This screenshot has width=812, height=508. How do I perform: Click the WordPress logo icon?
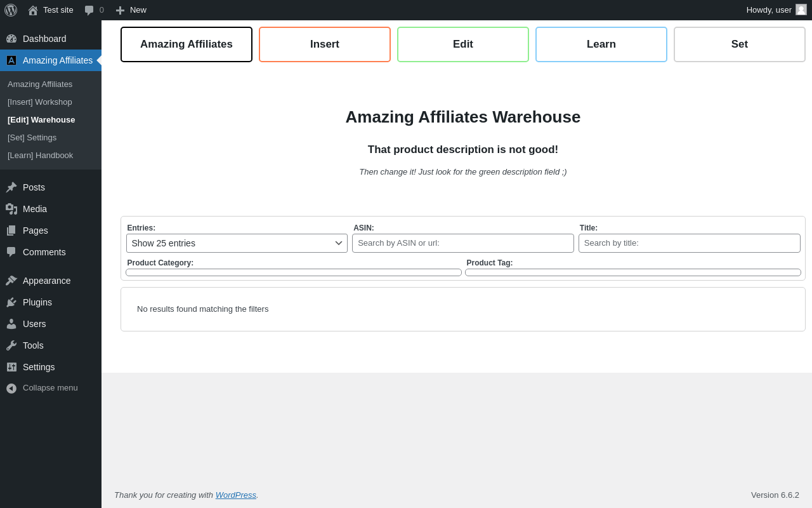[x=11, y=10]
